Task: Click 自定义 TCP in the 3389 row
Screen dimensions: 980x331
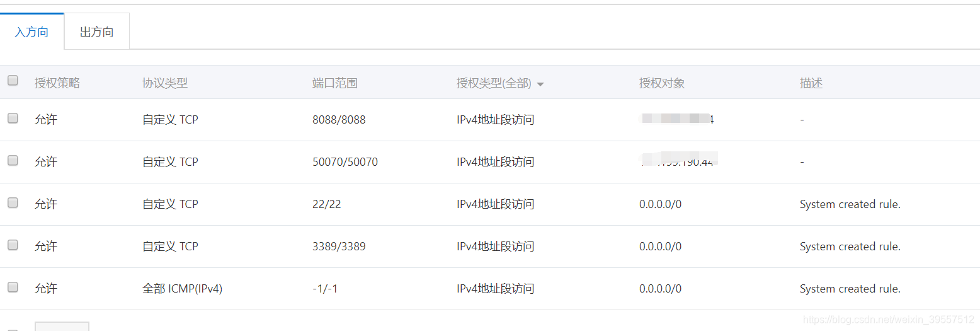Action: click(x=170, y=247)
